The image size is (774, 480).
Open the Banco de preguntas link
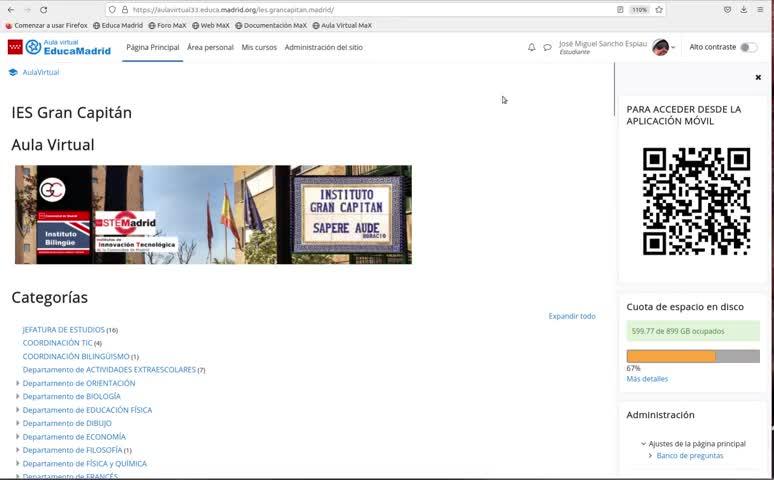pyautogui.click(x=690, y=455)
